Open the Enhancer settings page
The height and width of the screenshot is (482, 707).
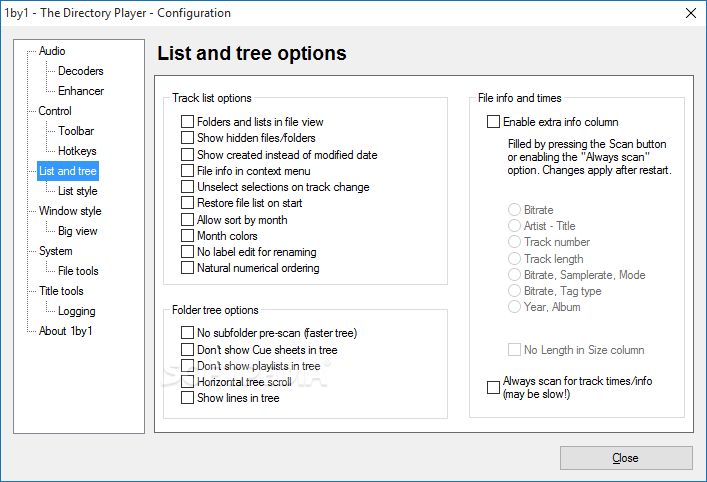tap(81, 91)
